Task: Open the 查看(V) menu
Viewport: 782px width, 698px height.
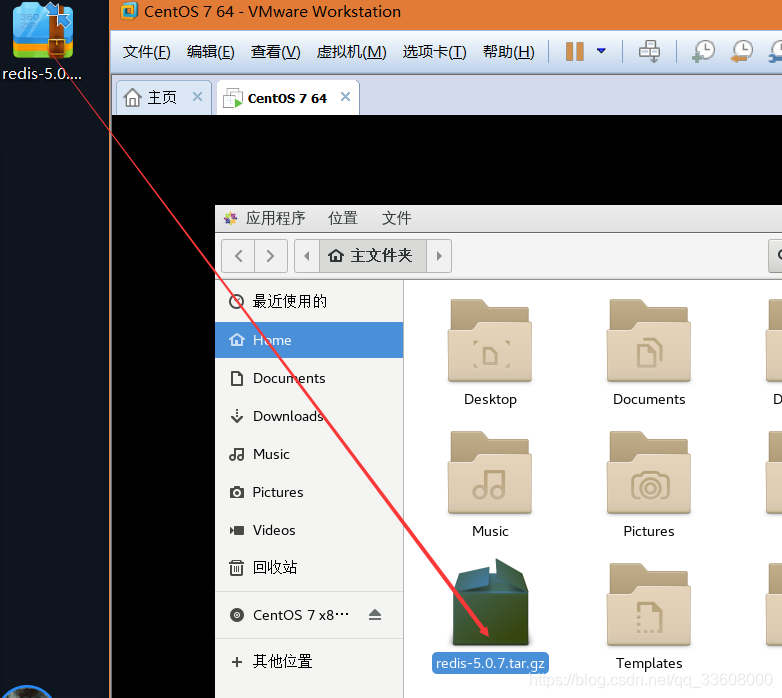Action: (x=276, y=52)
